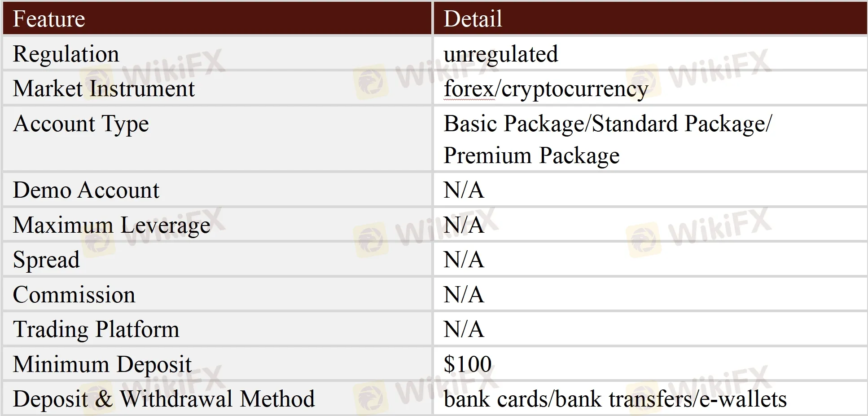The height and width of the screenshot is (416, 868).
Task: Click the 'unregulated' detail cell
Action: (500, 54)
